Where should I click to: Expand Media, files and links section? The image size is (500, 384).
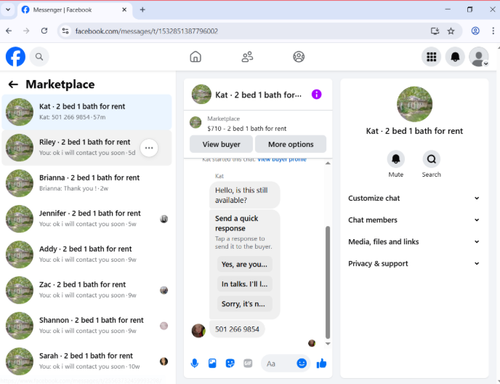click(x=414, y=242)
